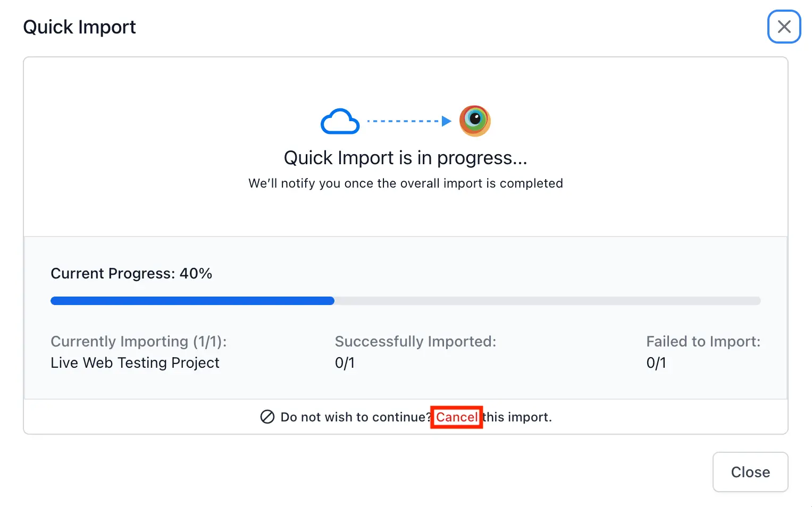This screenshot has width=812, height=507.
Task: Click the blue cloud source icon
Action: (340, 122)
